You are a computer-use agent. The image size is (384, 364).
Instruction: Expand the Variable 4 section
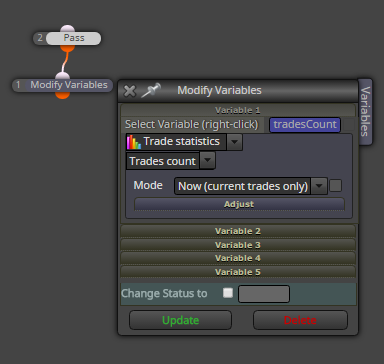click(x=238, y=258)
